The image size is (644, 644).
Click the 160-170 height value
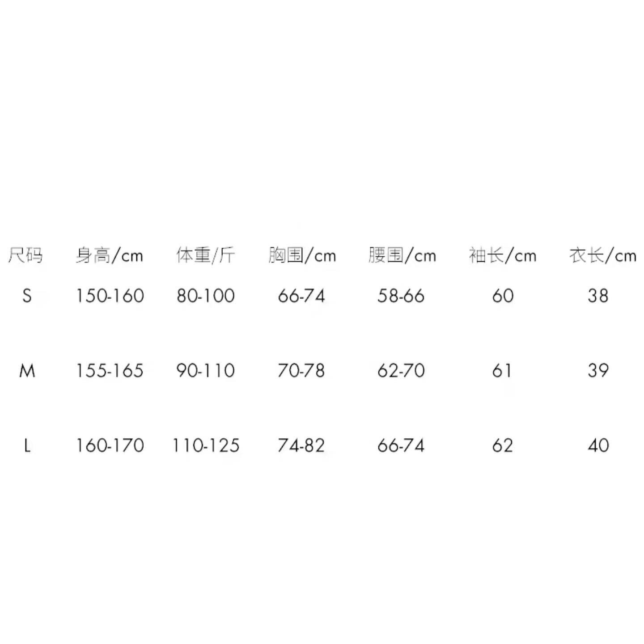pos(110,445)
